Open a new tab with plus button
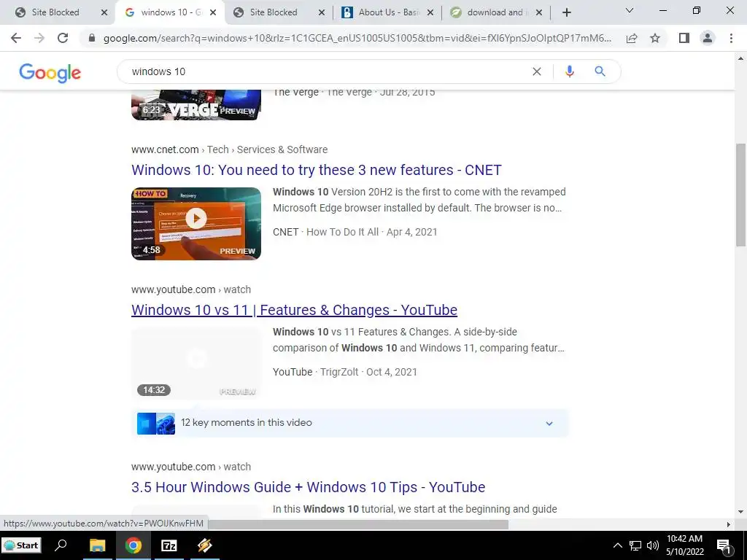747x560 pixels. coord(566,12)
